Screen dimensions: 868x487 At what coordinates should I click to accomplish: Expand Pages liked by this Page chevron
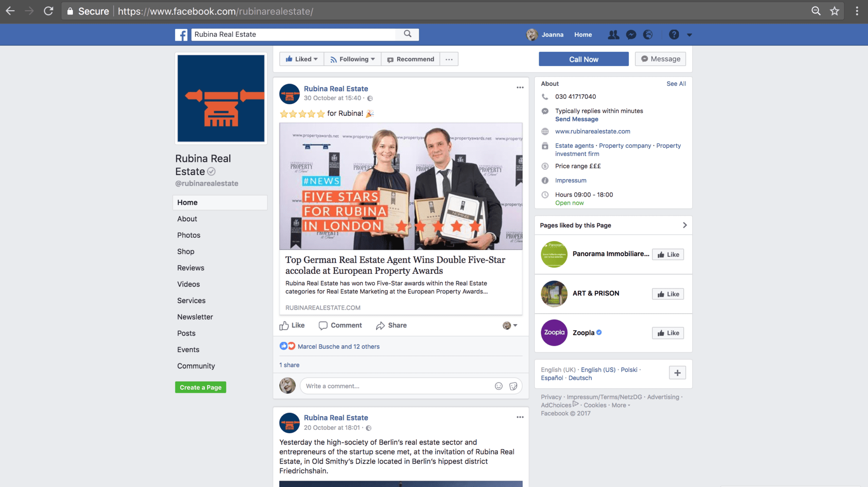(684, 225)
